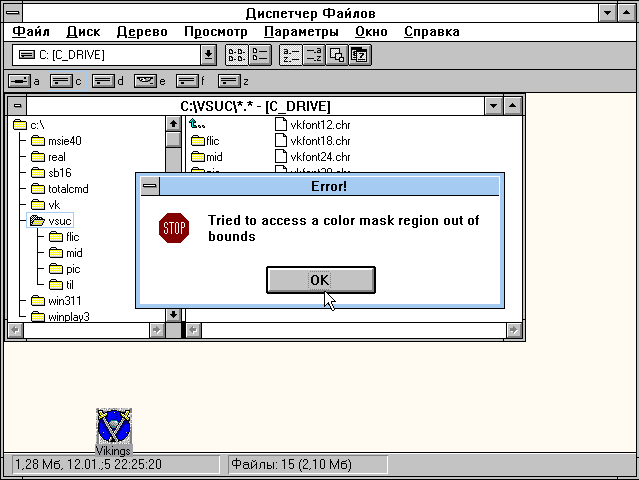This screenshot has height=480, width=639.
Task: Maximize the C:\VSUC\*.* child window
Action: coord(512,106)
